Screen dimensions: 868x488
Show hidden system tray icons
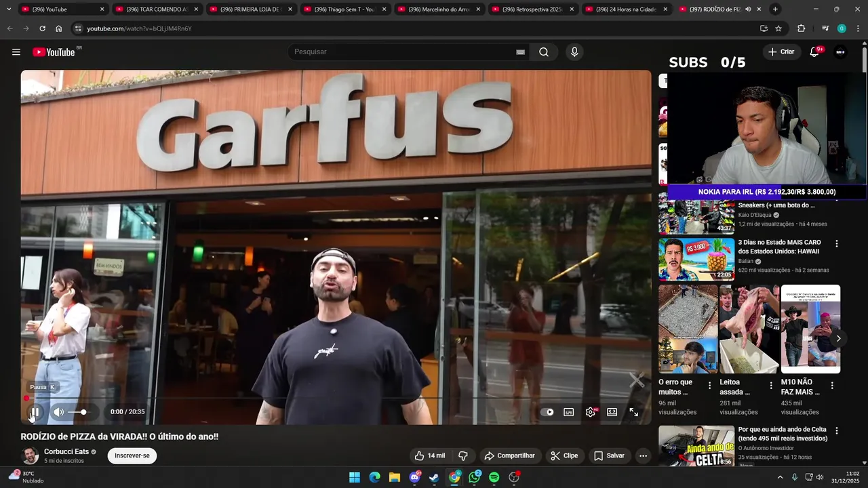(x=779, y=477)
